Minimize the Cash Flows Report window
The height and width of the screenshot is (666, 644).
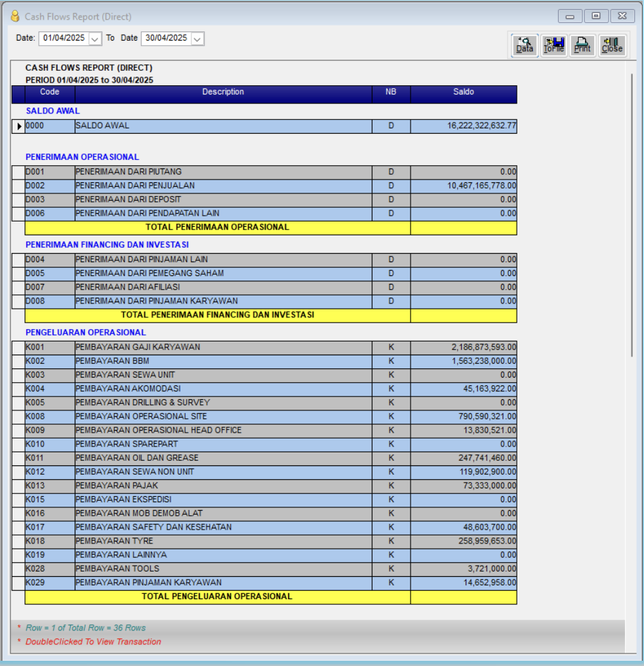(570, 16)
